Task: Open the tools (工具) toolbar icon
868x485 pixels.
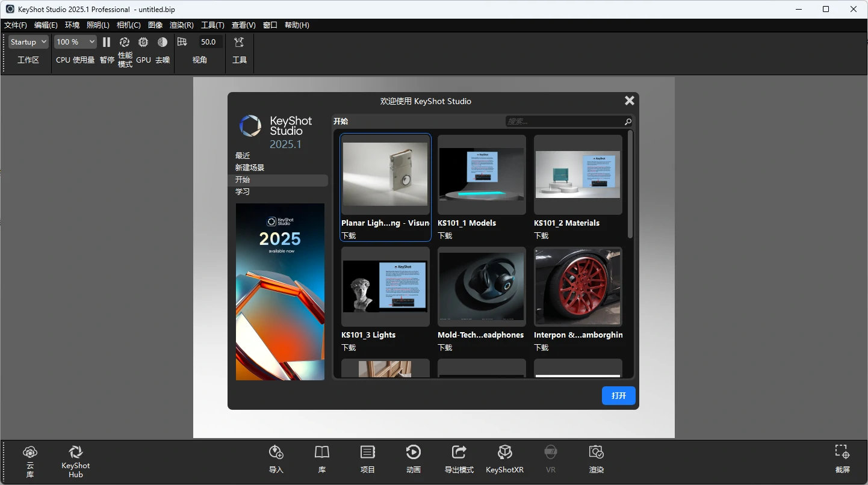Action: coord(240,42)
